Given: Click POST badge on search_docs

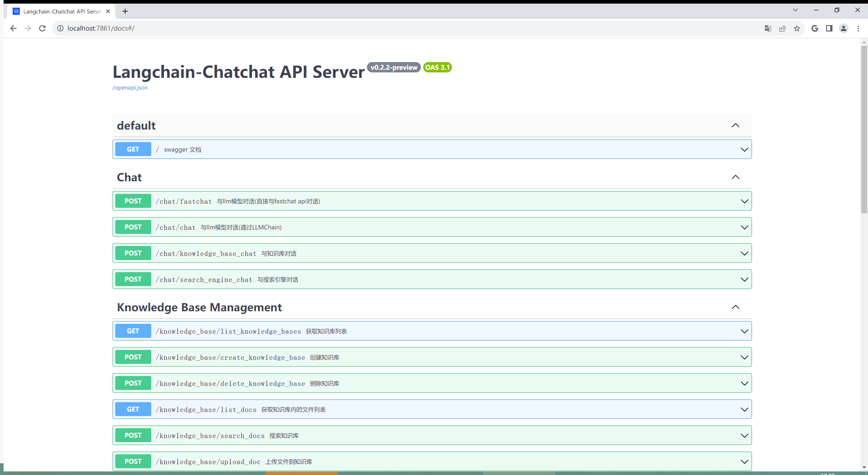Looking at the screenshot, I should pos(133,435).
